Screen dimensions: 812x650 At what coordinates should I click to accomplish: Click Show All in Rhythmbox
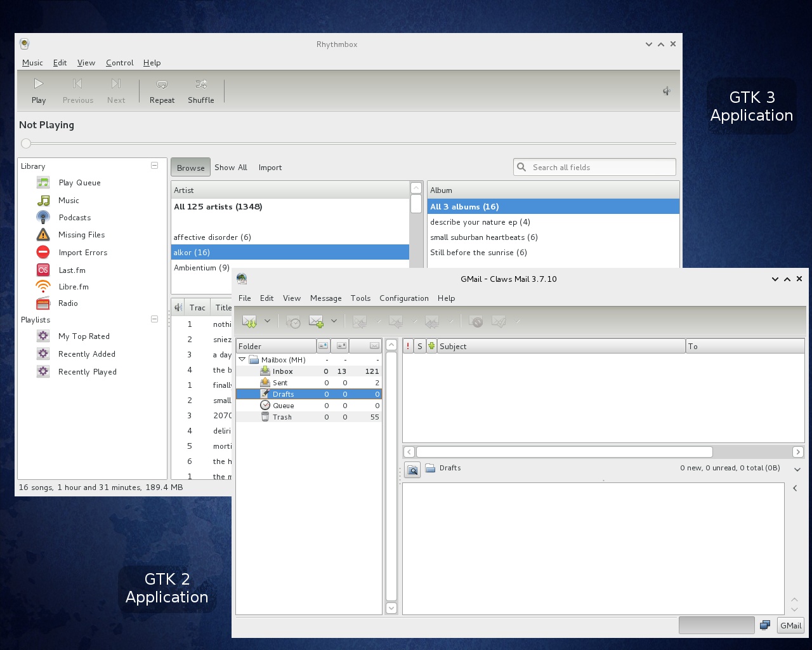point(231,168)
